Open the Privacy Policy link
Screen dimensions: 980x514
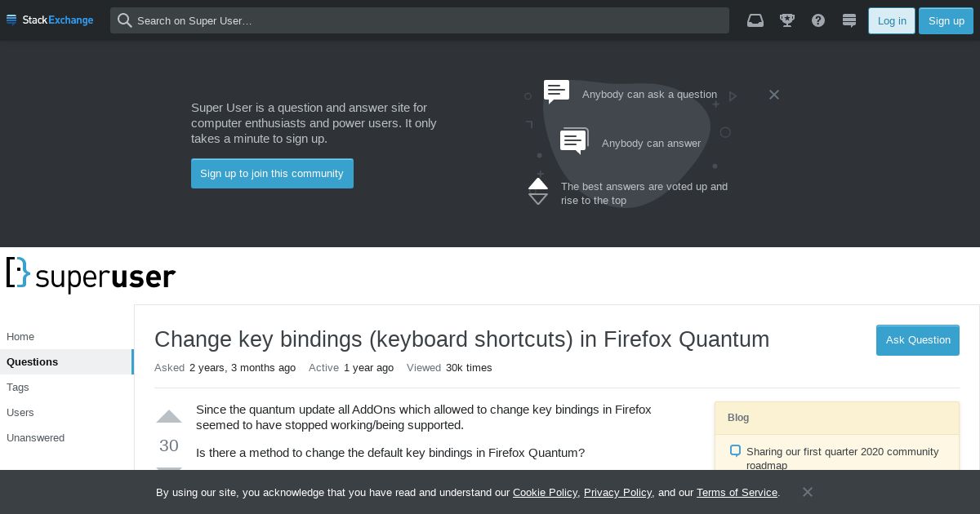point(617,492)
